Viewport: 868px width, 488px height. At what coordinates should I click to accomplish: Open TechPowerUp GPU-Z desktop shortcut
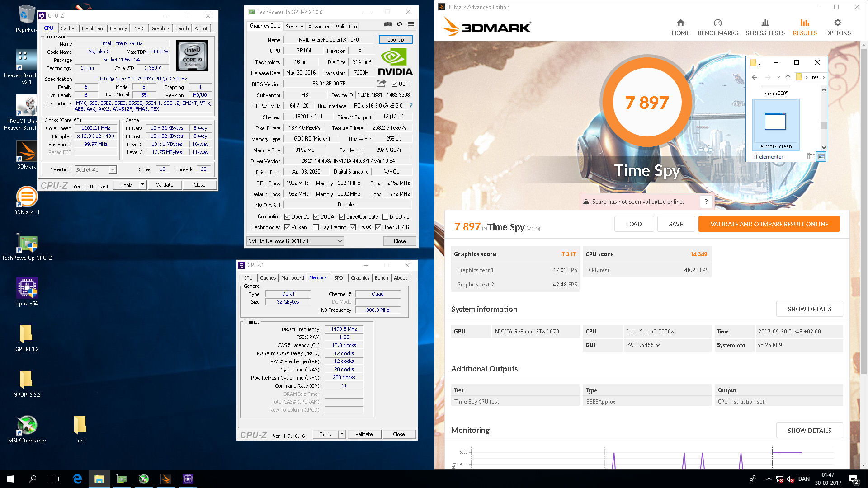pyautogui.click(x=27, y=247)
